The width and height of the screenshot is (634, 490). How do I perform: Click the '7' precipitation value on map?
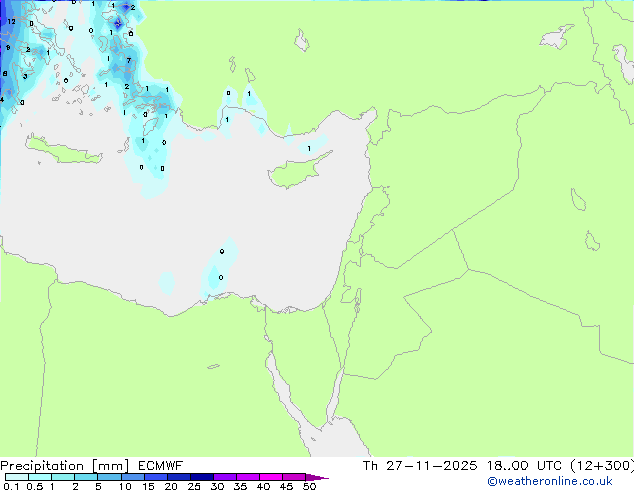(129, 61)
